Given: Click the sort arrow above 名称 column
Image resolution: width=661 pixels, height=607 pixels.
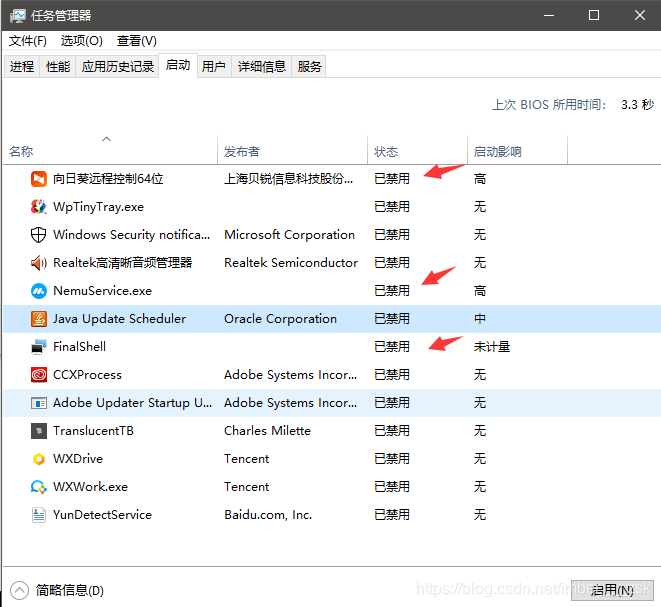Looking at the screenshot, I should 107,139.
